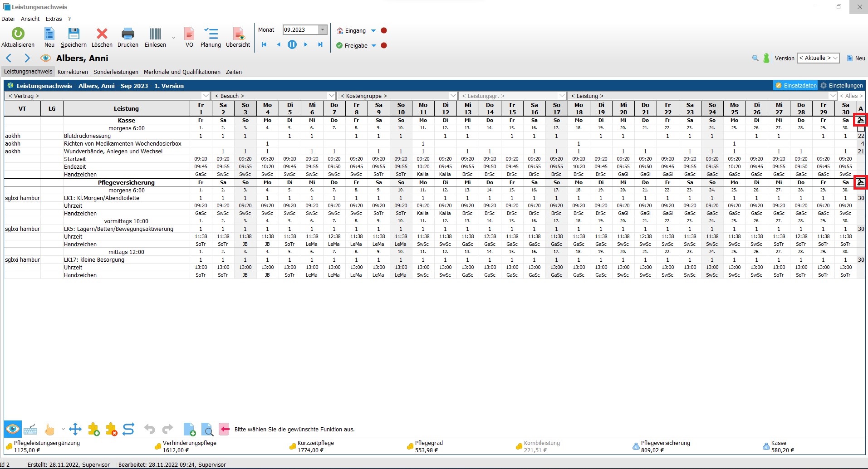Delete with the red Löschen cross

click(x=102, y=34)
